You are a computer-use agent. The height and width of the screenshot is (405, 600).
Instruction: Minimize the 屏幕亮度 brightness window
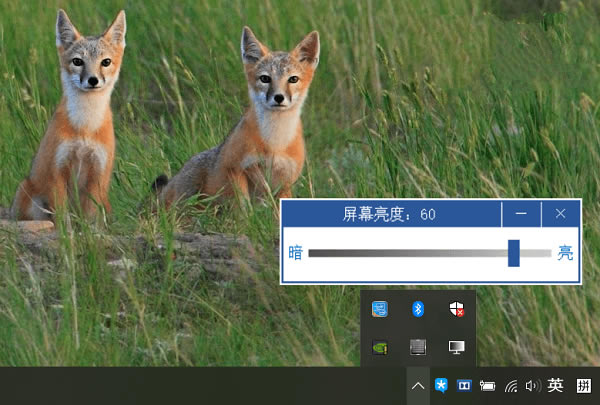point(521,214)
